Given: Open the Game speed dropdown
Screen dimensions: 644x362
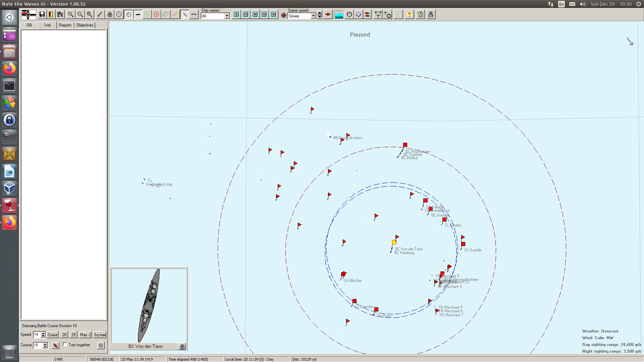Looking at the screenshot, I should point(314,16).
